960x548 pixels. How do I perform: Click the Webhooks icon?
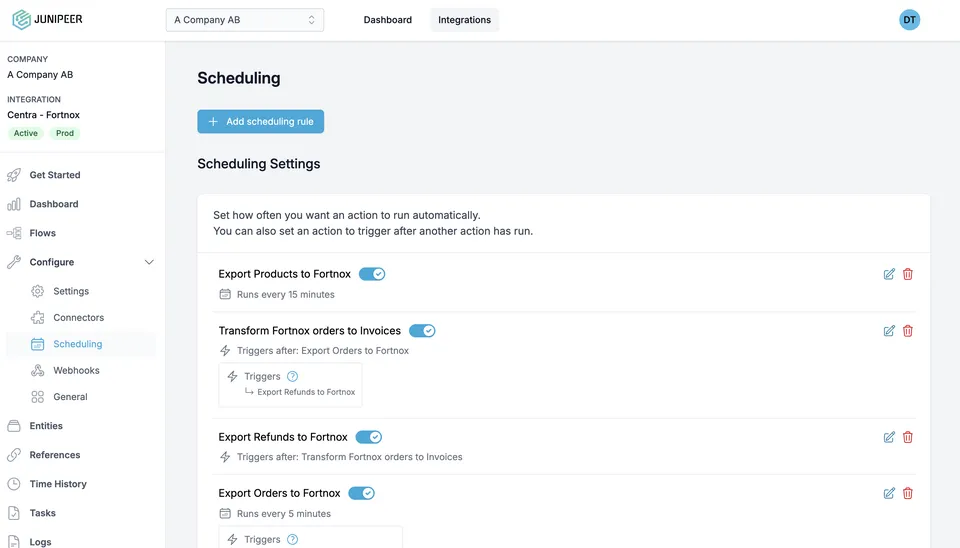pos(37,370)
